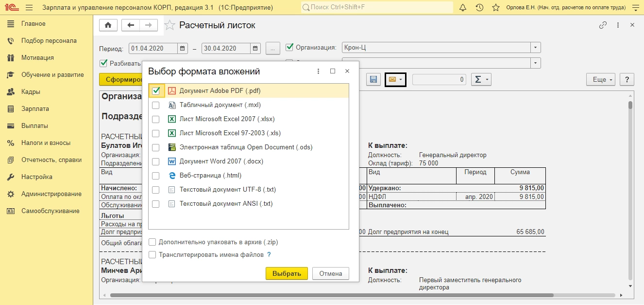
Task: Uncheck Adobe PDF document format
Action: 156,90
